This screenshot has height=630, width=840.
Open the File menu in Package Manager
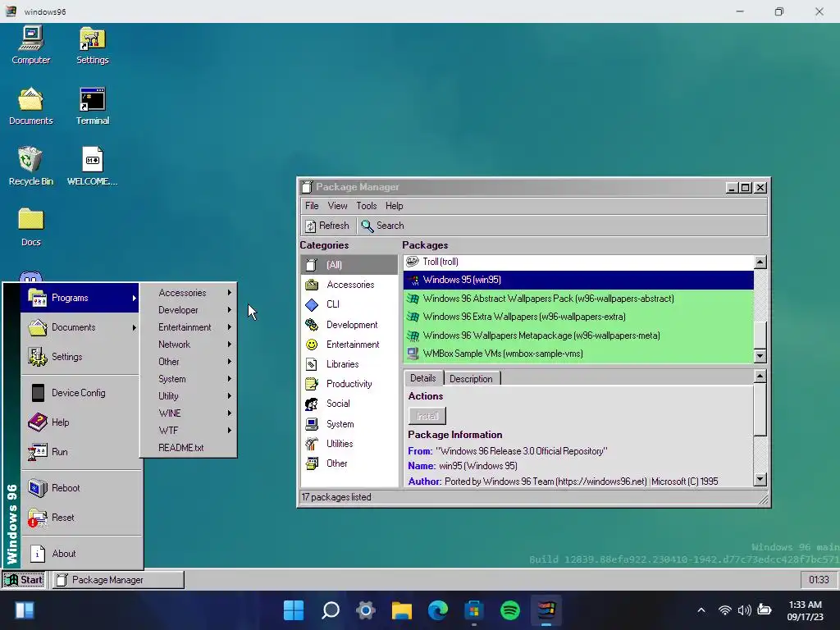click(312, 206)
